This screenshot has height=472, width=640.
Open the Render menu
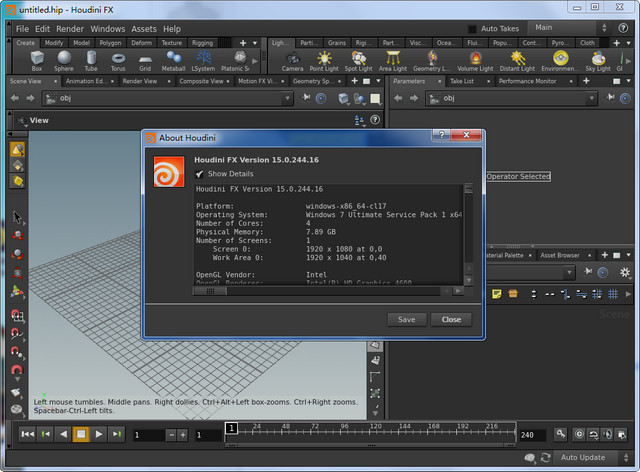click(x=69, y=29)
